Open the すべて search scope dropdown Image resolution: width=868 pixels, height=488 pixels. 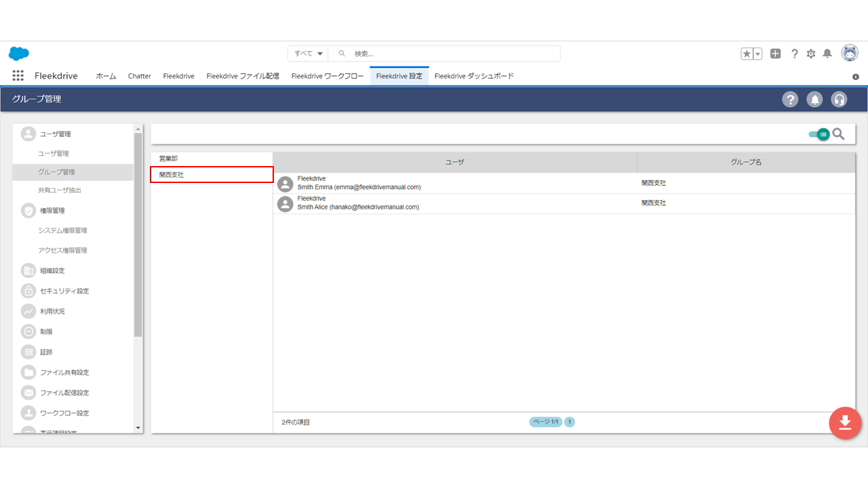[x=308, y=54]
